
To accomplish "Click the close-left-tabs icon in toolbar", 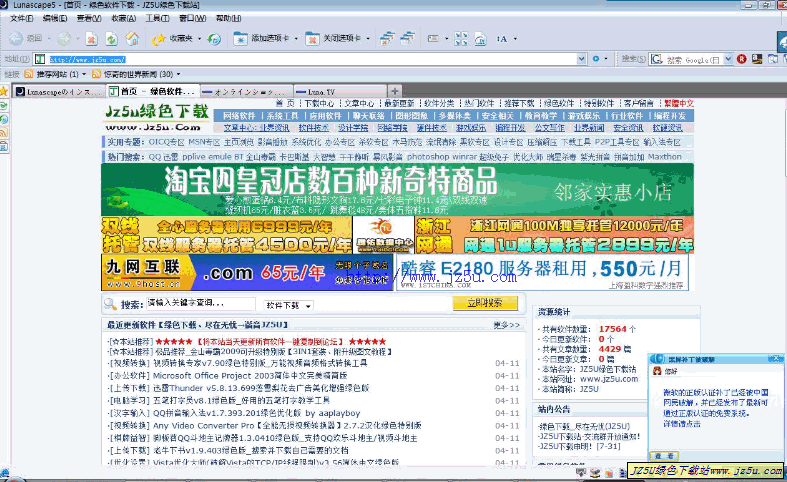I will (387, 38).
